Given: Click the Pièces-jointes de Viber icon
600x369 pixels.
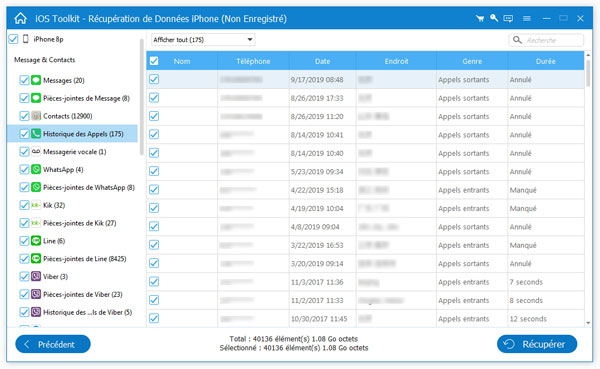Looking at the screenshot, I should coord(36,294).
